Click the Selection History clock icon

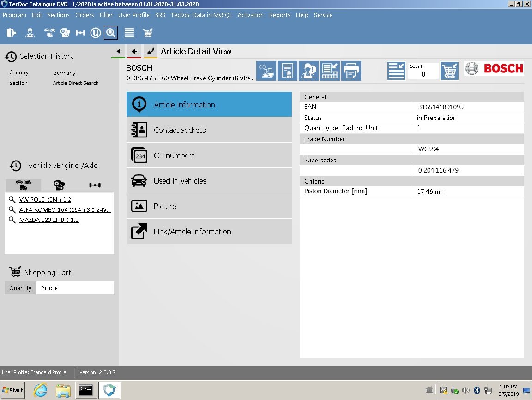tap(11, 57)
